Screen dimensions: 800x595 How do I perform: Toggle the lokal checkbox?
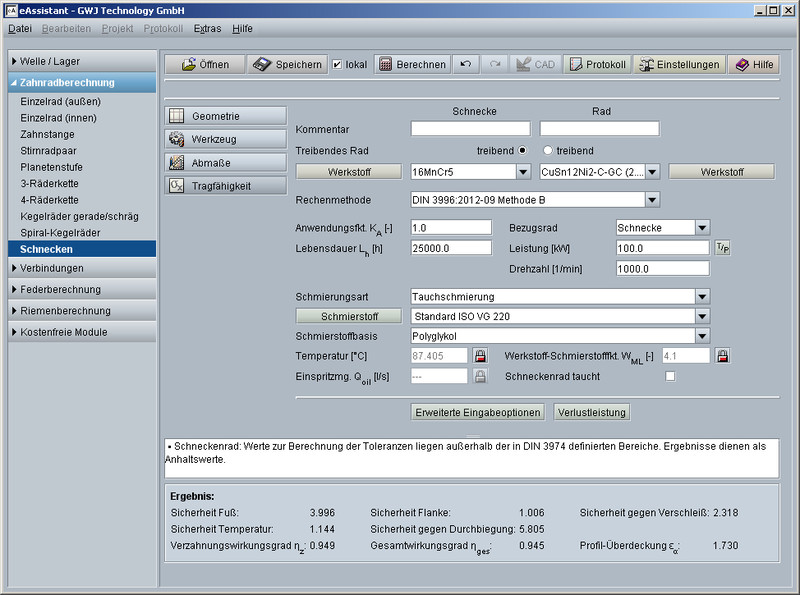(x=337, y=64)
